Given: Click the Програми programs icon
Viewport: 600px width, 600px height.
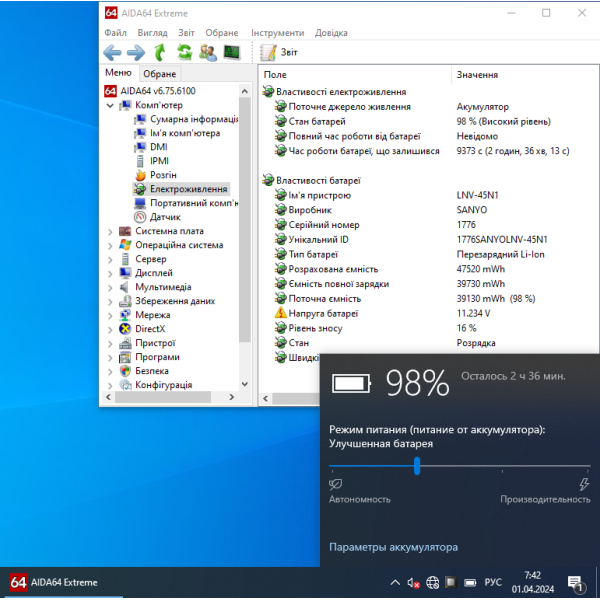Looking at the screenshot, I should coord(125,357).
